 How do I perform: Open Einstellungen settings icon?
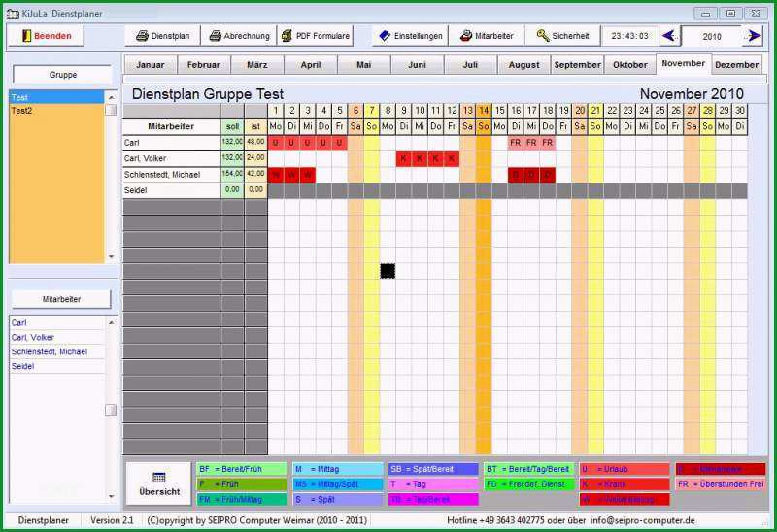[x=385, y=36]
